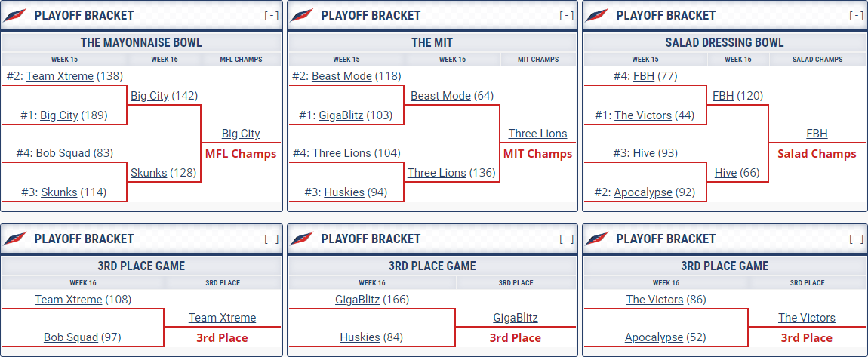
Task: Open Big City link above MFL Champs
Action: [241, 134]
